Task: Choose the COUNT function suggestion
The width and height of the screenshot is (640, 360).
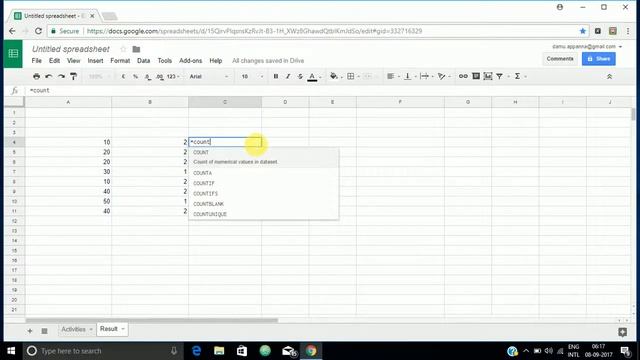Action: click(x=264, y=157)
